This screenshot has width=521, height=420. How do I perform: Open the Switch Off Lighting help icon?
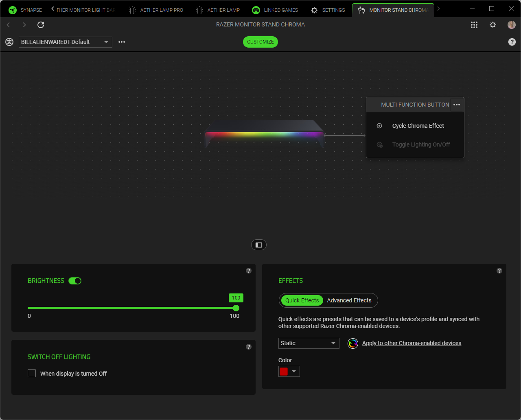pos(249,347)
